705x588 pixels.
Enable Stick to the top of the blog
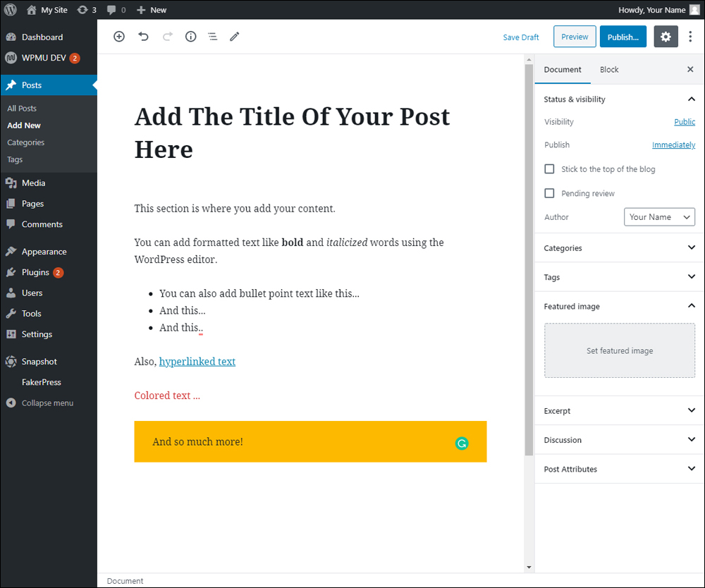(550, 169)
